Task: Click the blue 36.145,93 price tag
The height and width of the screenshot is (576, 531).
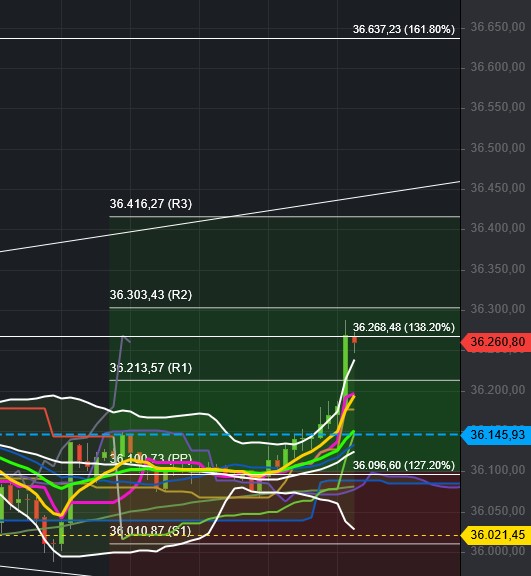Action: [495, 435]
